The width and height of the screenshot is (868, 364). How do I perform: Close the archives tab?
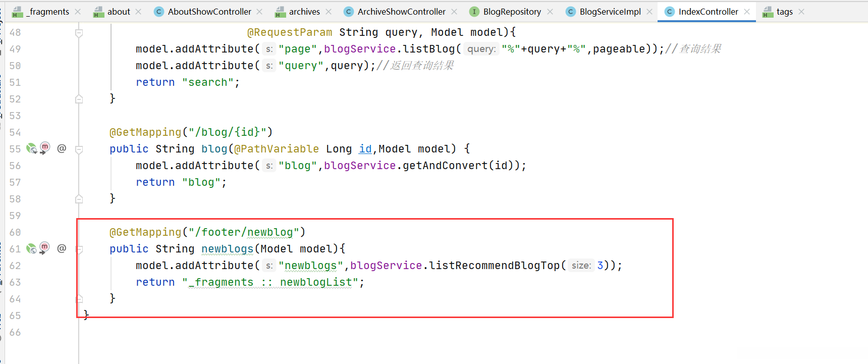(329, 12)
